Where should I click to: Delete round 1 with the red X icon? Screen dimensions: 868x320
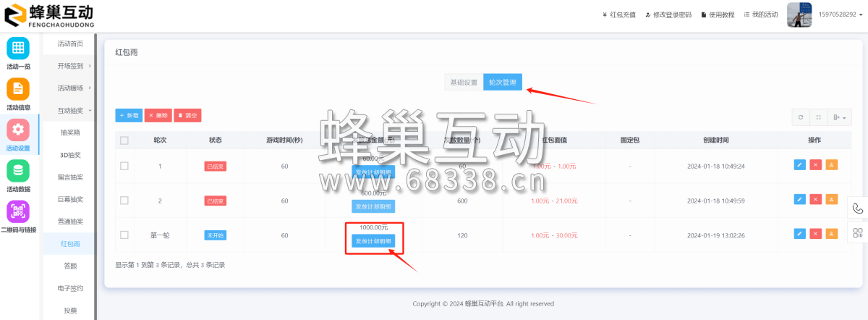click(815, 165)
